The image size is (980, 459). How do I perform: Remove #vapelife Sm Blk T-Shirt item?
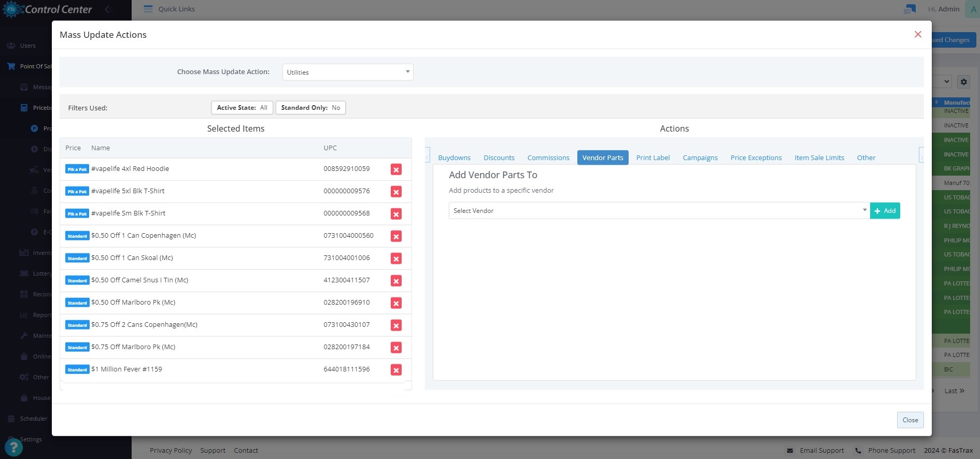tap(396, 214)
